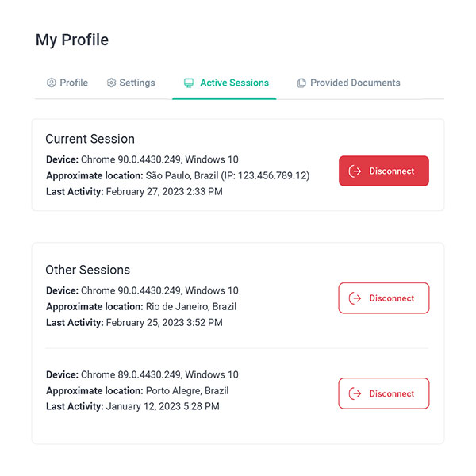476x476 pixels.
Task: Click the logout arrow icon in Current Session's Disconnect button
Action: 355,171
